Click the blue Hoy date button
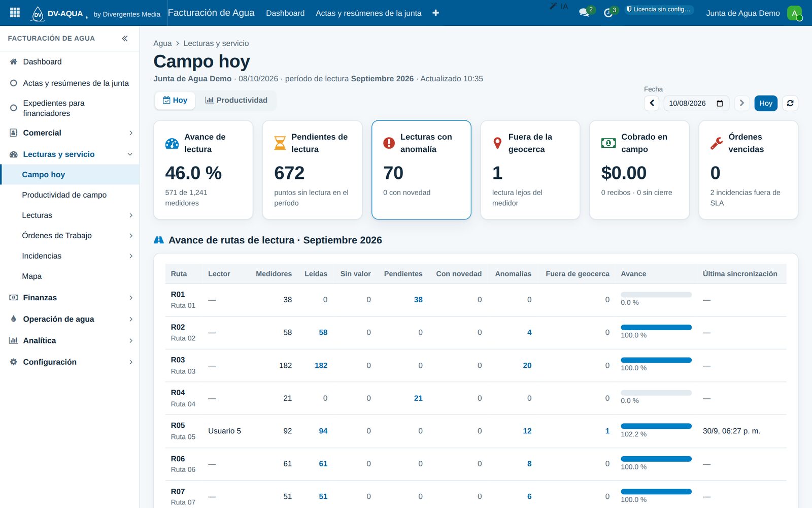The height and width of the screenshot is (508, 812). pos(766,103)
